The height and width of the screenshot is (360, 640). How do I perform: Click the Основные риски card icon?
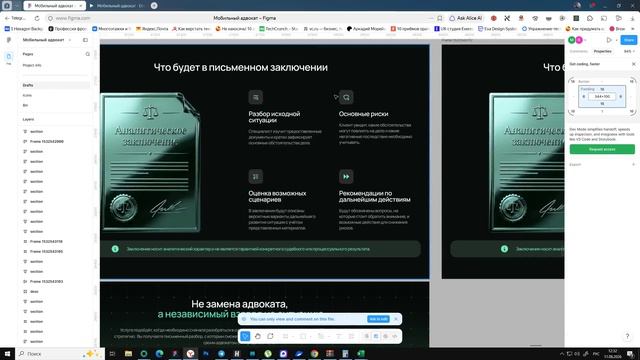click(x=346, y=97)
